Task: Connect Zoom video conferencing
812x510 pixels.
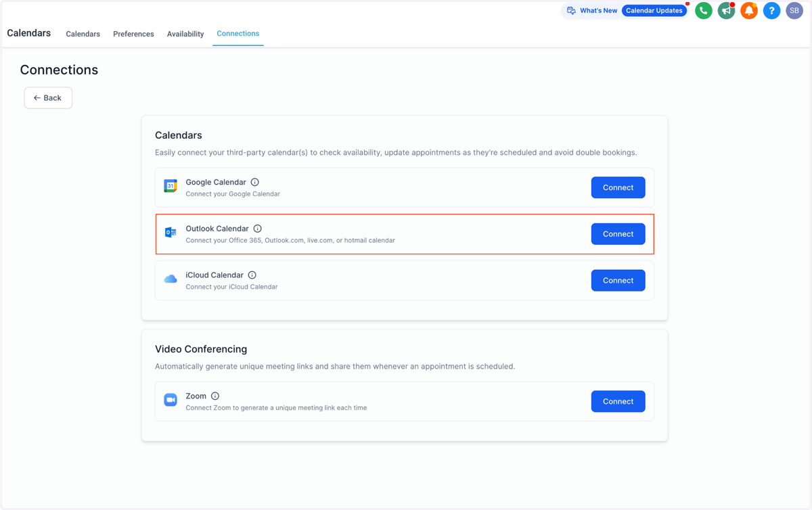Action: 618,401
